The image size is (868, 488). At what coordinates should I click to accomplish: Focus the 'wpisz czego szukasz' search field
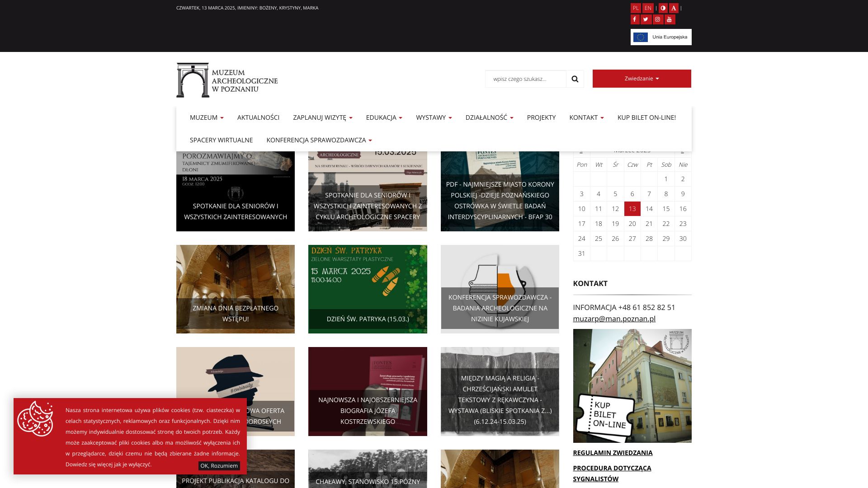[x=526, y=79]
